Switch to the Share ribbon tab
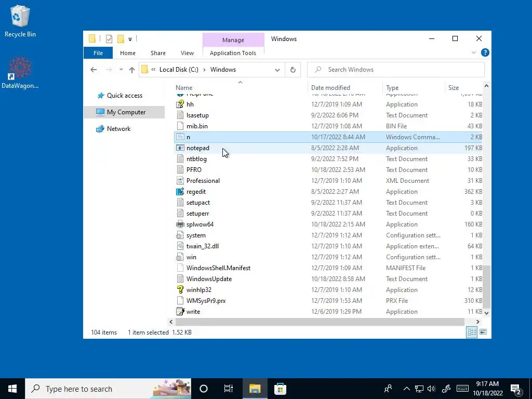The width and height of the screenshot is (532, 399). pos(158,53)
